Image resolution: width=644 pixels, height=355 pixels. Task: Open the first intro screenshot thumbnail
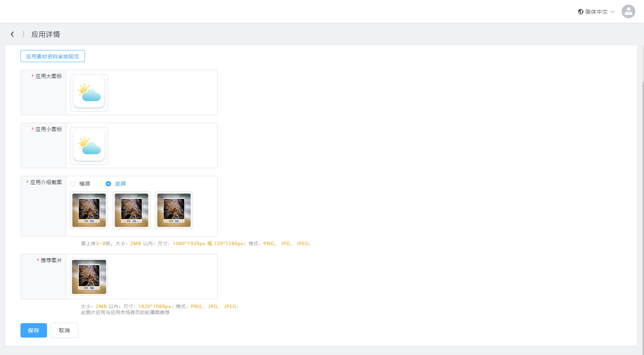[89, 210]
